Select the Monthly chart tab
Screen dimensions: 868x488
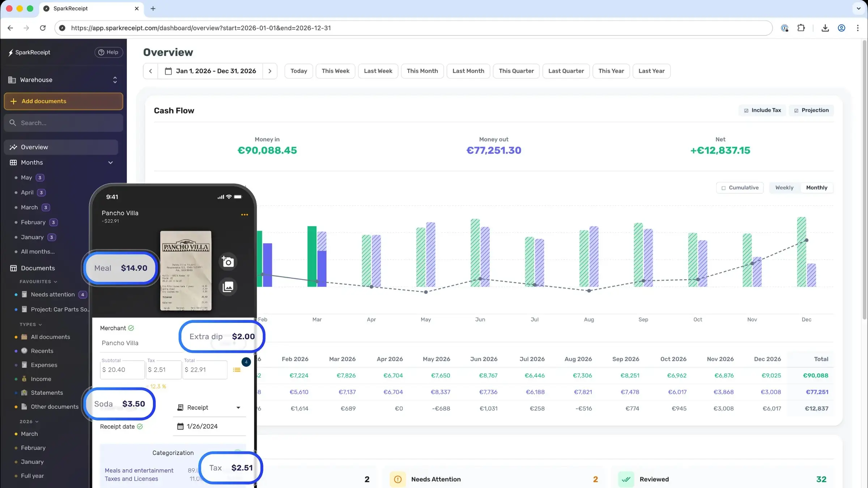pyautogui.click(x=816, y=188)
